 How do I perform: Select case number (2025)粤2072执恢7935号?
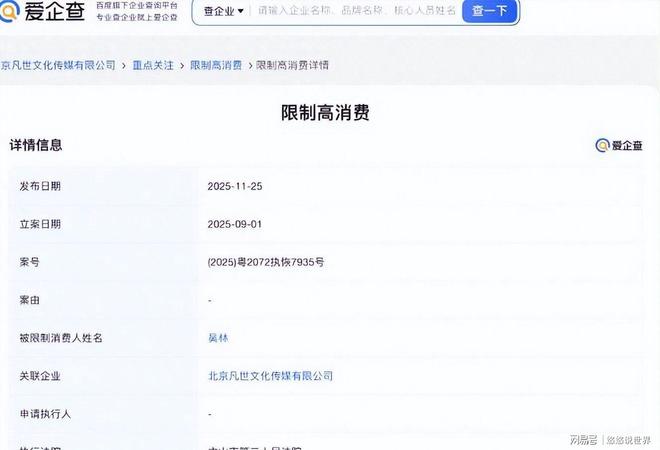coord(266,262)
